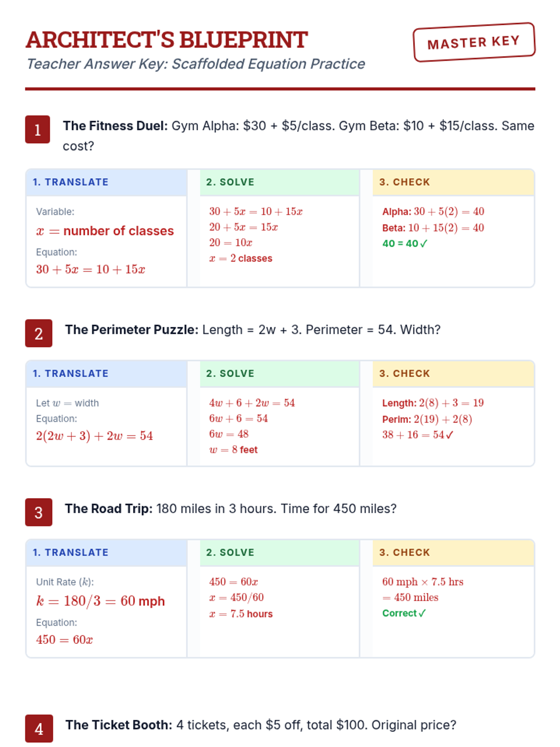This screenshot has width=560, height=747.
Task: Click 'k = 180/3 = 60 mph' unit rate
Action: 100,601
